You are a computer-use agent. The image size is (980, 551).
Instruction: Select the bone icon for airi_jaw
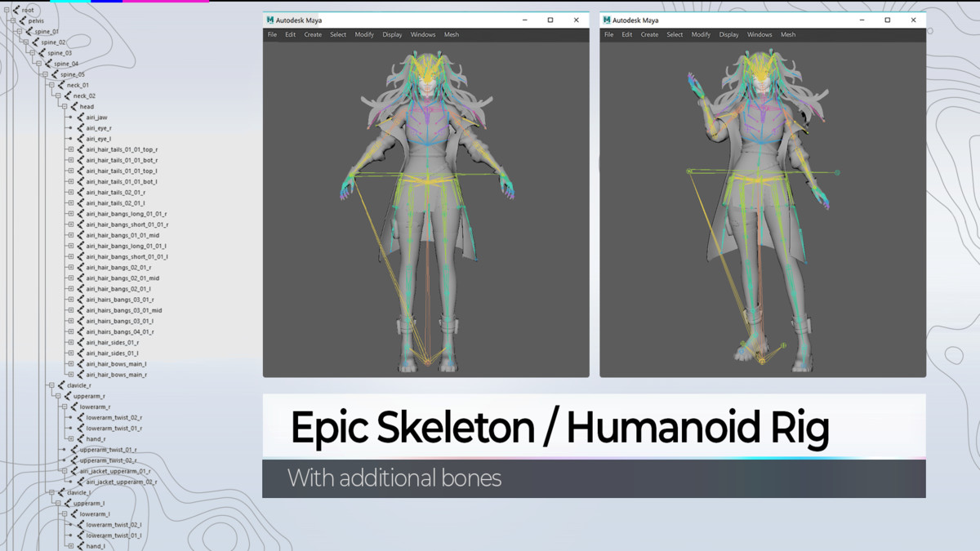coord(80,118)
